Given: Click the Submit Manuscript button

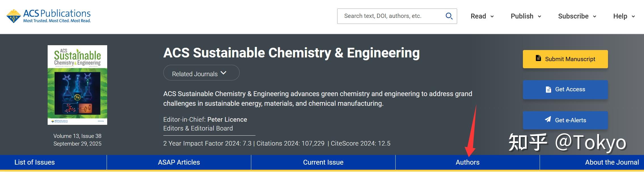Looking at the screenshot, I should pos(565,59).
